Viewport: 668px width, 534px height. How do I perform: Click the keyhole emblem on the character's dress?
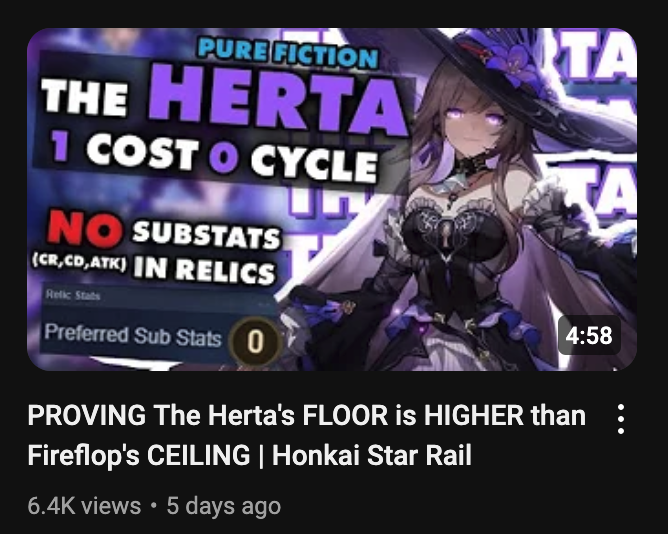coord(446,236)
